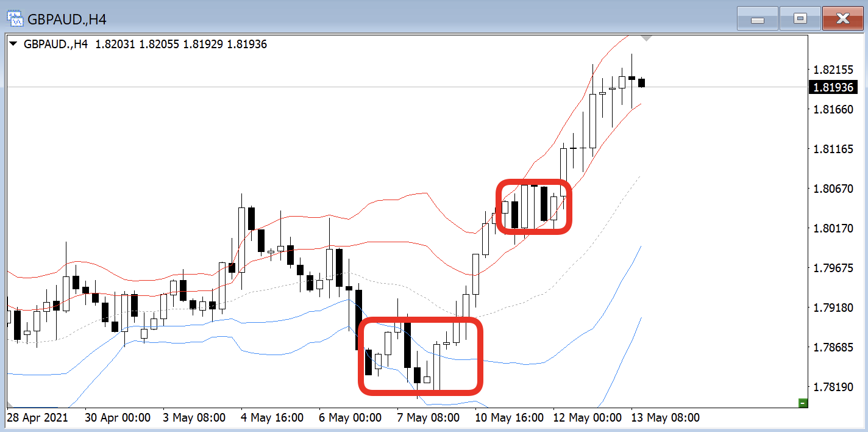The height and width of the screenshot is (432, 868).
Task: Click the 1.78190 price scale label
Action: coord(832,387)
